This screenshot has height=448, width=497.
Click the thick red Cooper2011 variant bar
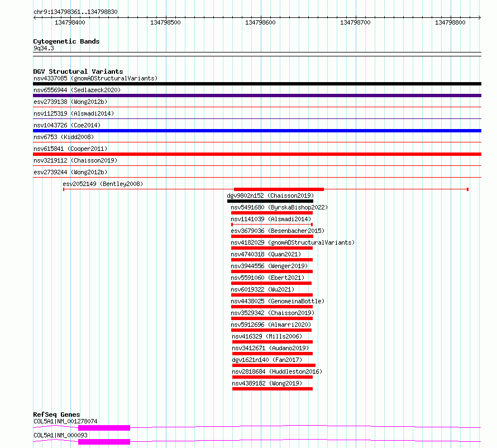click(257, 154)
